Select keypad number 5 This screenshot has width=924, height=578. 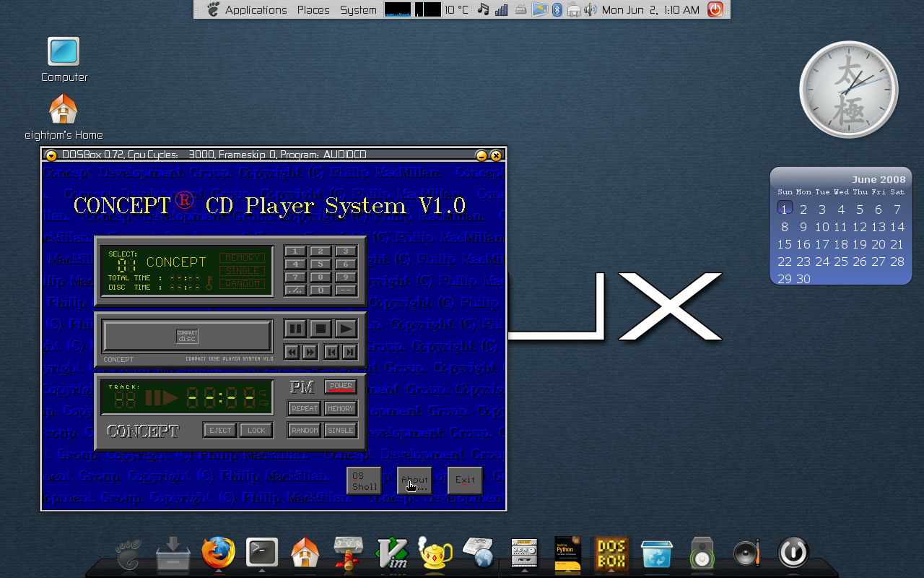pyautogui.click(x=321, y=264)
